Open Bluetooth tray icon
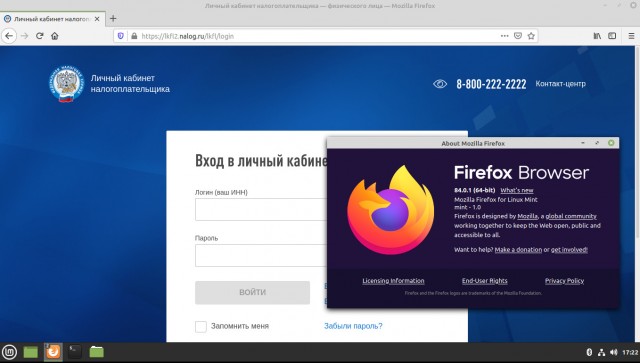Viewport: 640px width, 363px height. point(589,352)
